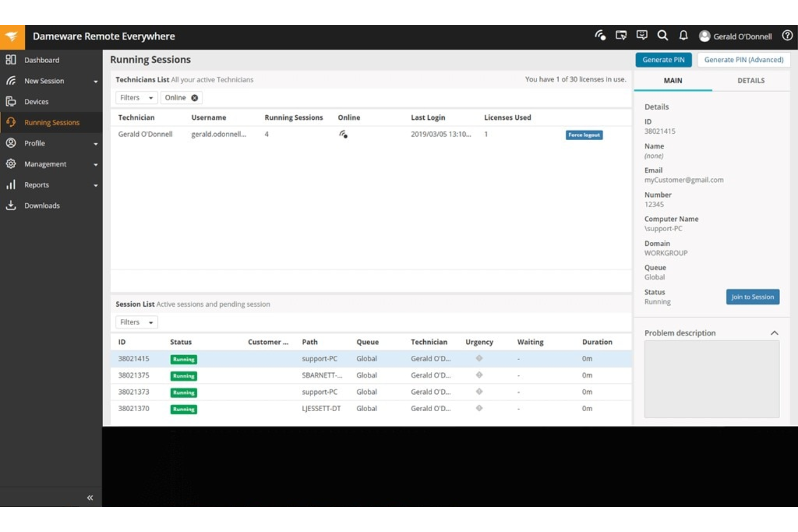Click urgency icon for session 38021415

point(479,358)
